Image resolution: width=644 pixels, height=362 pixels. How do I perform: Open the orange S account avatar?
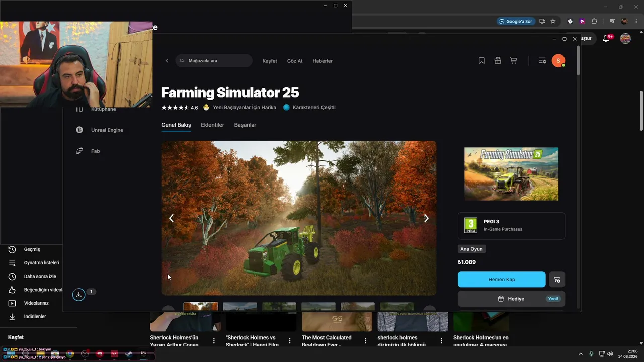[x=558, y=61]
